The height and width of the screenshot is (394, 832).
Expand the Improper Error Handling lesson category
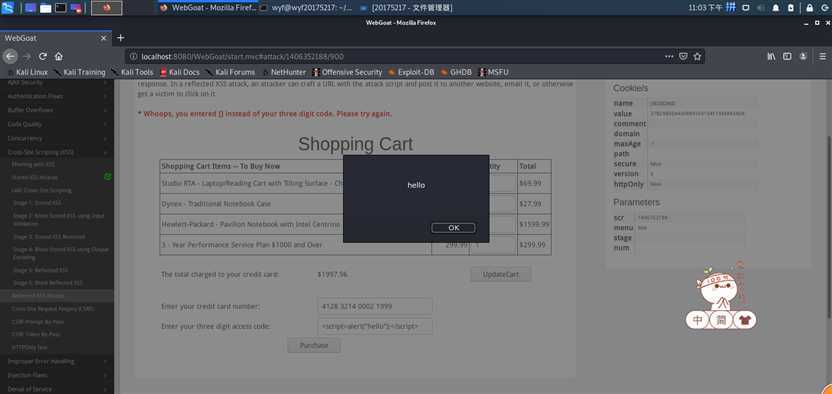point(57,361)
